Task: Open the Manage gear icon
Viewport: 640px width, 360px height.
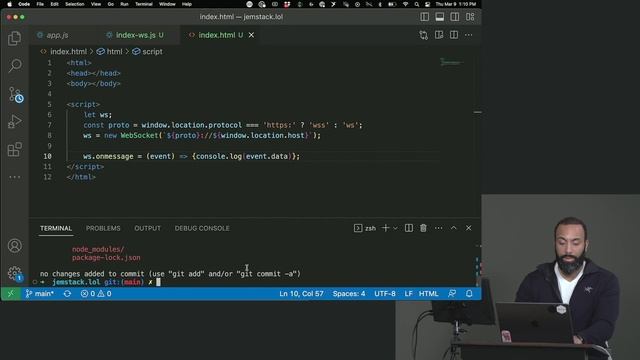Action: tap(15, 273)
